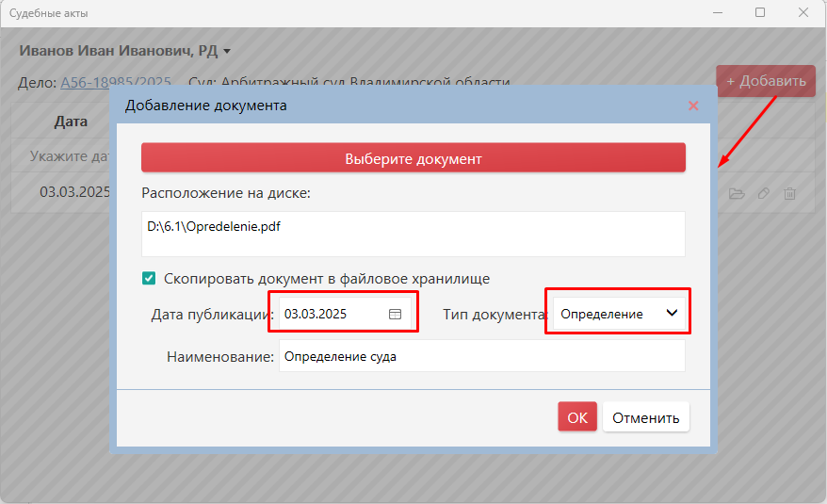Viewport: 827px width, 504px height.
Task: Click the Отменить button
Action: (x=645, y=417)
